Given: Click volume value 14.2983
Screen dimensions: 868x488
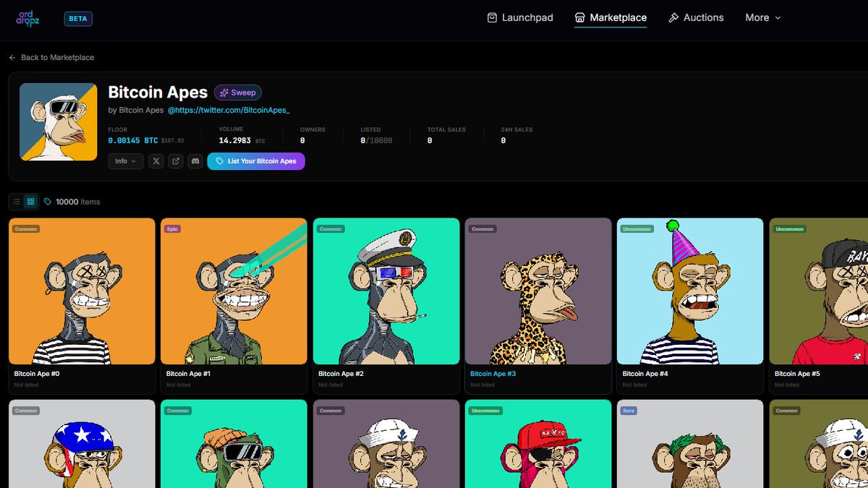Looking at the screenshot, I should pyautogui.click(x=236, y=140).
